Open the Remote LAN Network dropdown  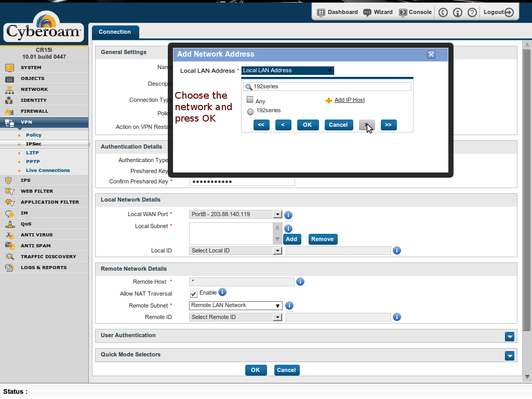[235, 305]
